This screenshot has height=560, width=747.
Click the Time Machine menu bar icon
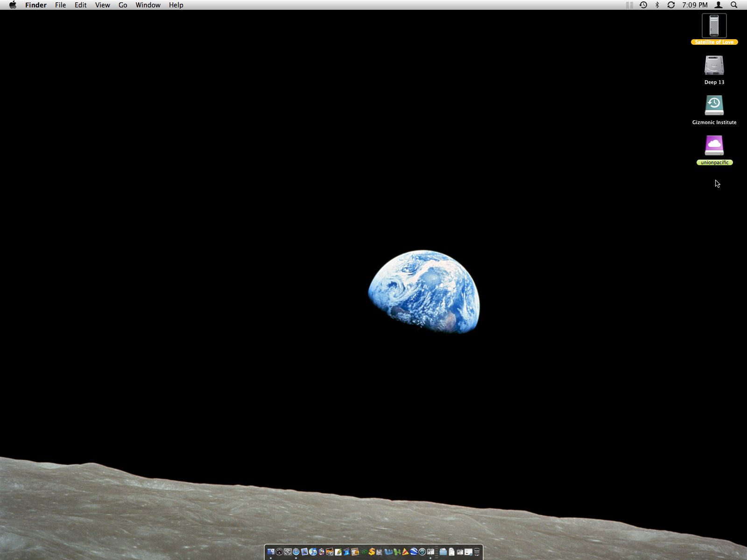(643, 5)
